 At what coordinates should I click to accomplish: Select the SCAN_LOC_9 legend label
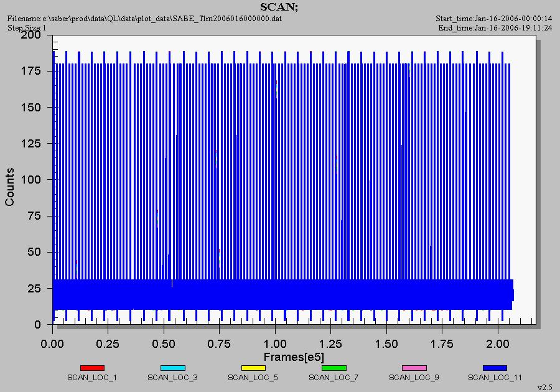point(414,377)
